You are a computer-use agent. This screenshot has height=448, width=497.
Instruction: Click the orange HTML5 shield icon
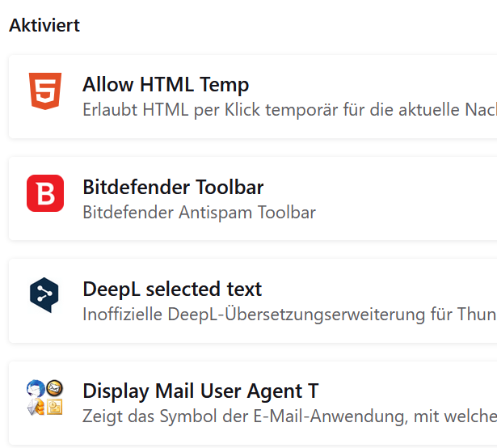pyautogui.click(x=45, y=91)
